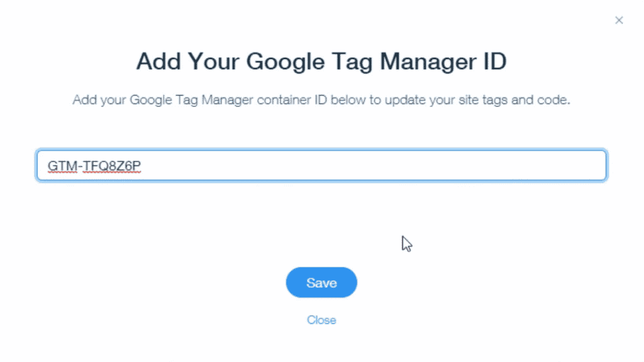Place cursor in the container ID text box
The height and width of the screenshot is (362, 644).
(x=321, y=166)
